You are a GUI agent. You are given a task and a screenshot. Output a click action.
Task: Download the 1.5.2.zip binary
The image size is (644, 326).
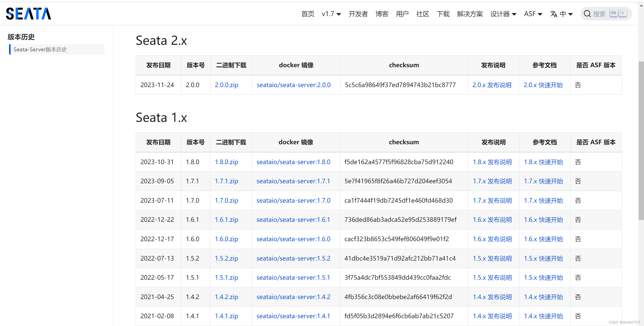[x=226, y=258]
